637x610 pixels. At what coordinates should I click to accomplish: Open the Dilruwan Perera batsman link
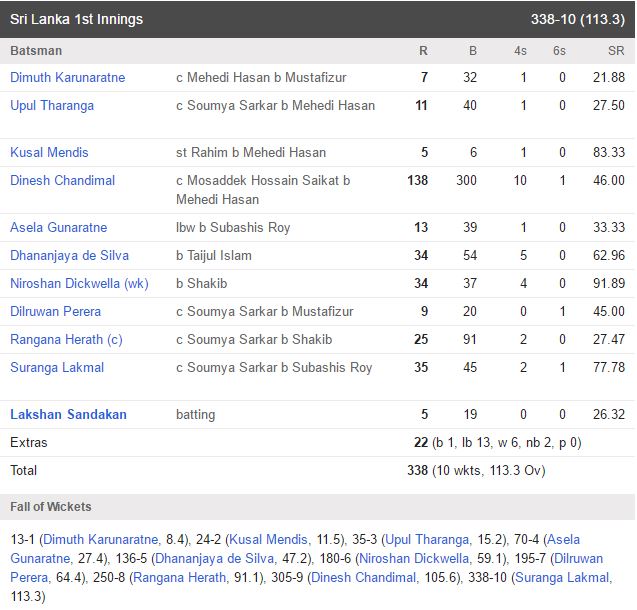coord(55,311)
